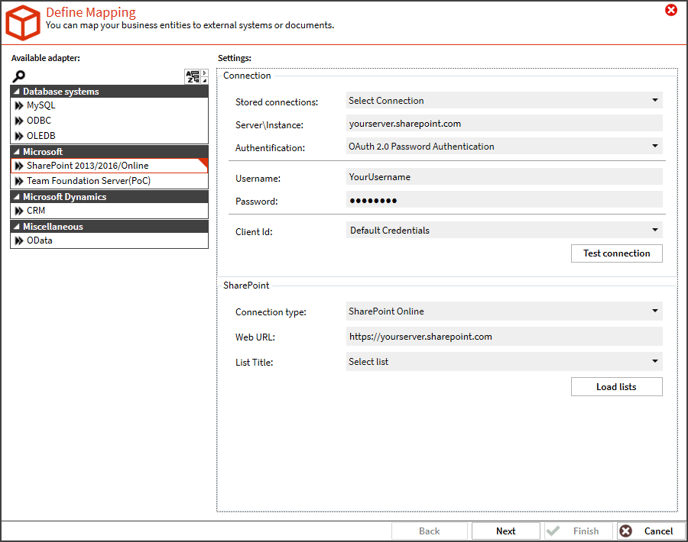Screen dimensions: 688x542
Task: Click the search magnifier icon for adapters
Action: point(18,76)
